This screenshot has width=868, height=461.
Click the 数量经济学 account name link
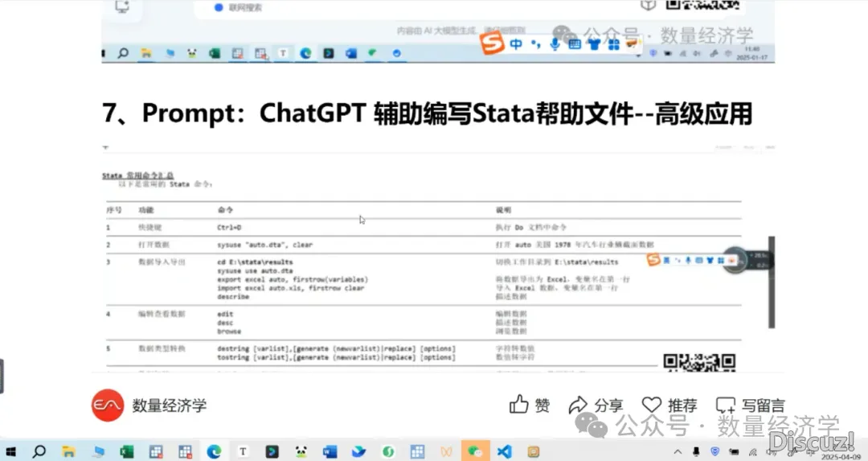170,405
